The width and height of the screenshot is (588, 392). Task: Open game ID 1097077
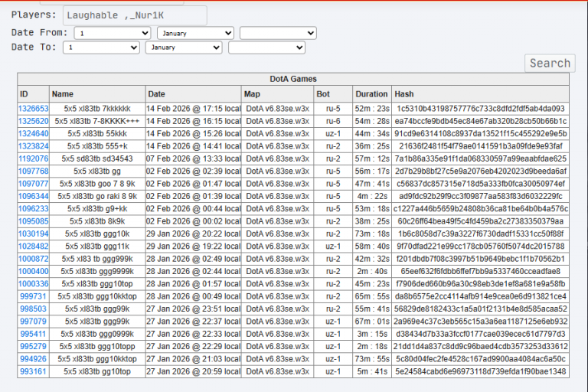[x=34, y=184]
